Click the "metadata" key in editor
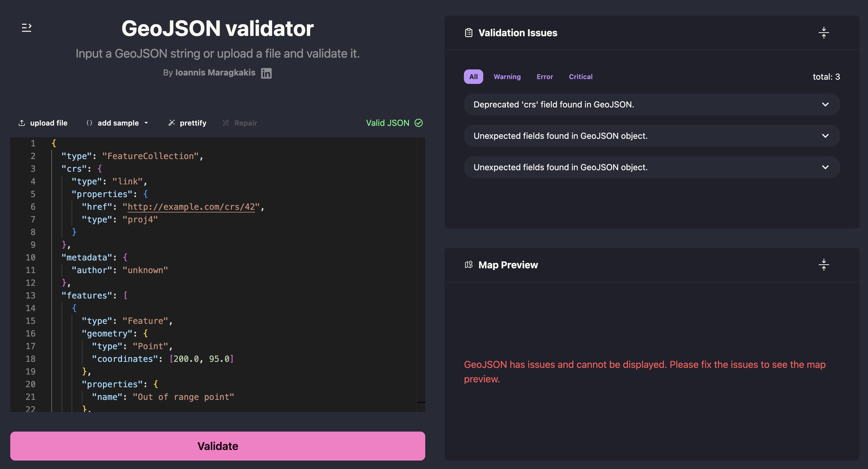The width and height of the screenshot is (868, 469). tap(87, 257)
